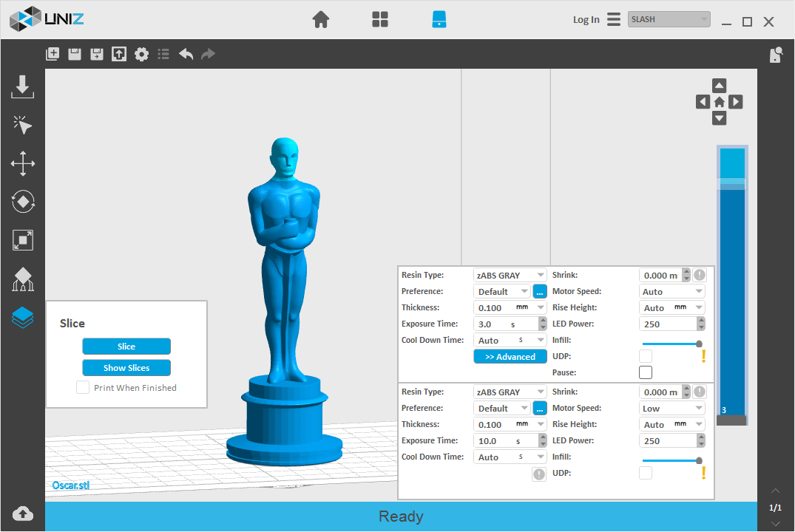
Task: Open upper Resin Type zABS GRAY dropdown
Action: (x=510, y=275)
